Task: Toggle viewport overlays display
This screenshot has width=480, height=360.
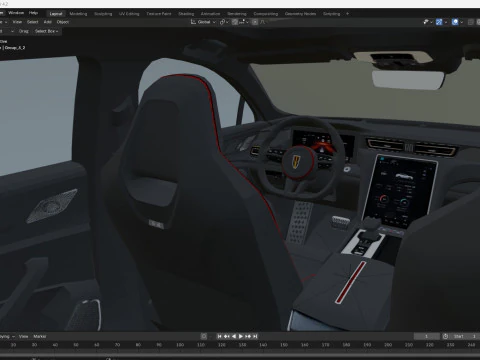Action: (x=455, y=22)
